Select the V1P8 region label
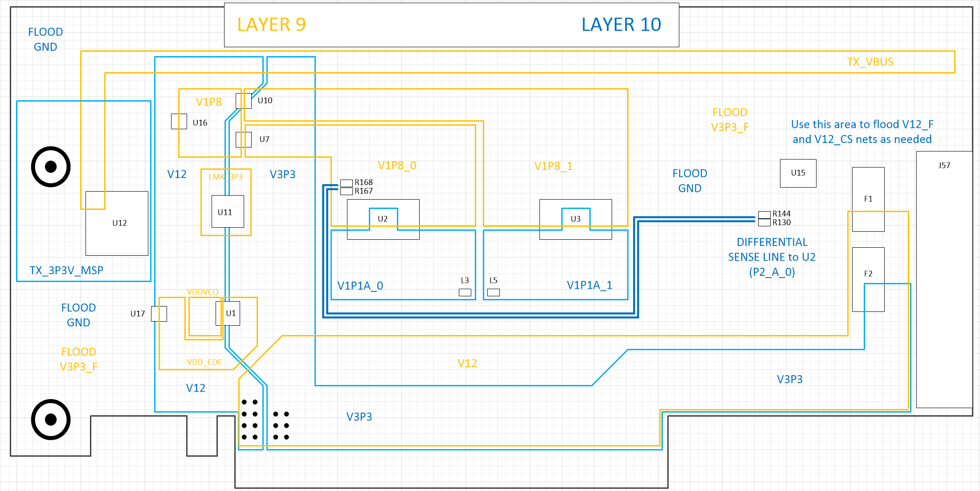The width and height of the screenshot is (980, 491). click(209, 102)
